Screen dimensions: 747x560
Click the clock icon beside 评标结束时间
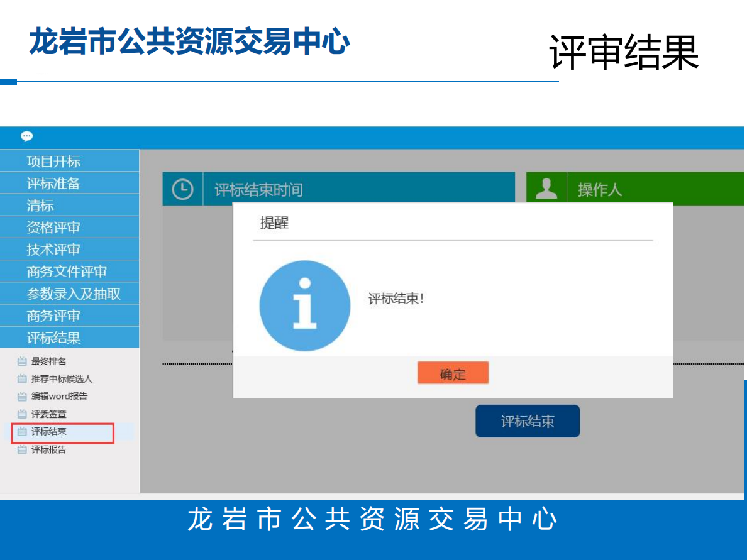[182, 190]
